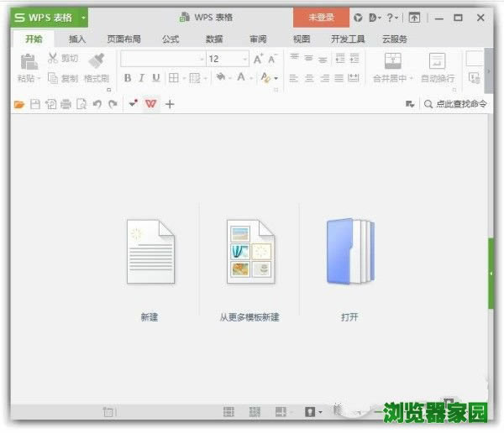Viewport: 504px width, 433px height.
Task: Toggle underline formatting
Action: point(156,78)
